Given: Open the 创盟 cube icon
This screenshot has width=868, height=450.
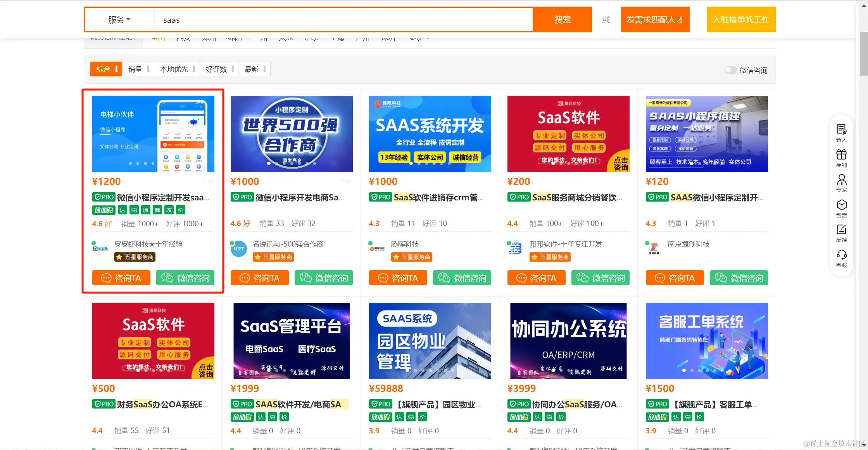Looking at the screenshot, I should [841, 208].
